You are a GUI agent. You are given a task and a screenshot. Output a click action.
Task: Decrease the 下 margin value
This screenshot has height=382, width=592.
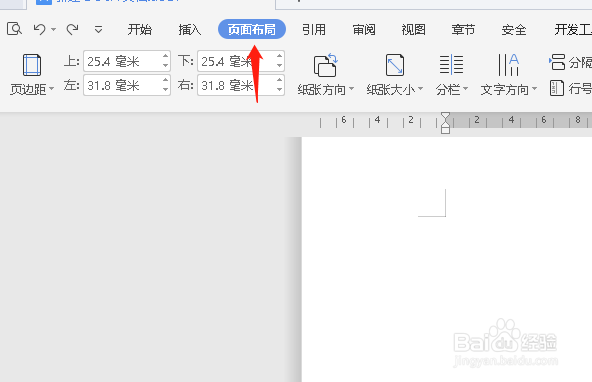point(279,66)
